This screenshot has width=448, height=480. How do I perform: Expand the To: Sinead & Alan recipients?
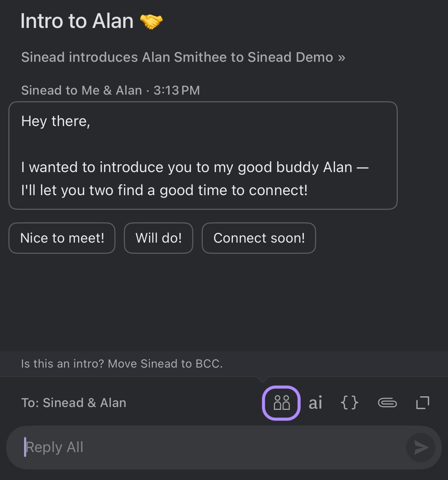pos(74,403)
